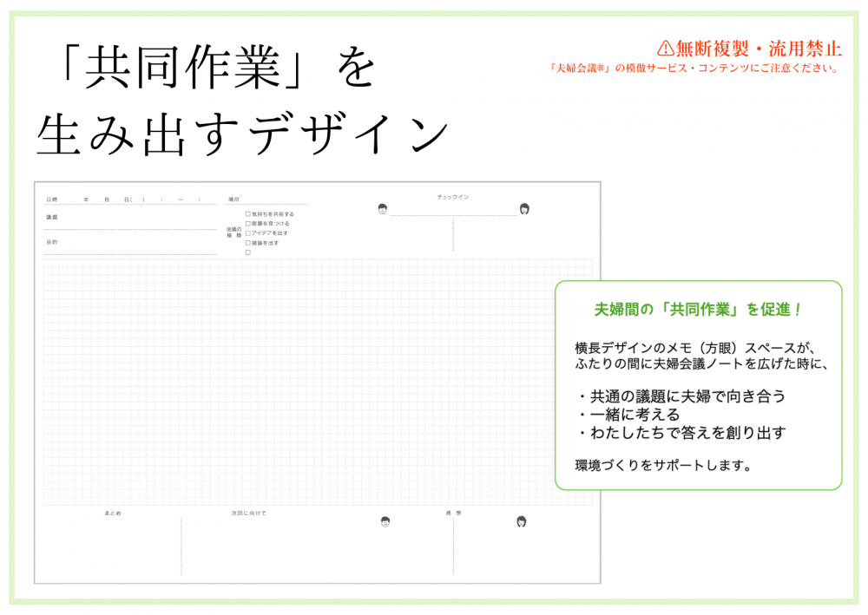
Task: Tick the 問題を見つける checkbox
Action: tap(248, 223)
